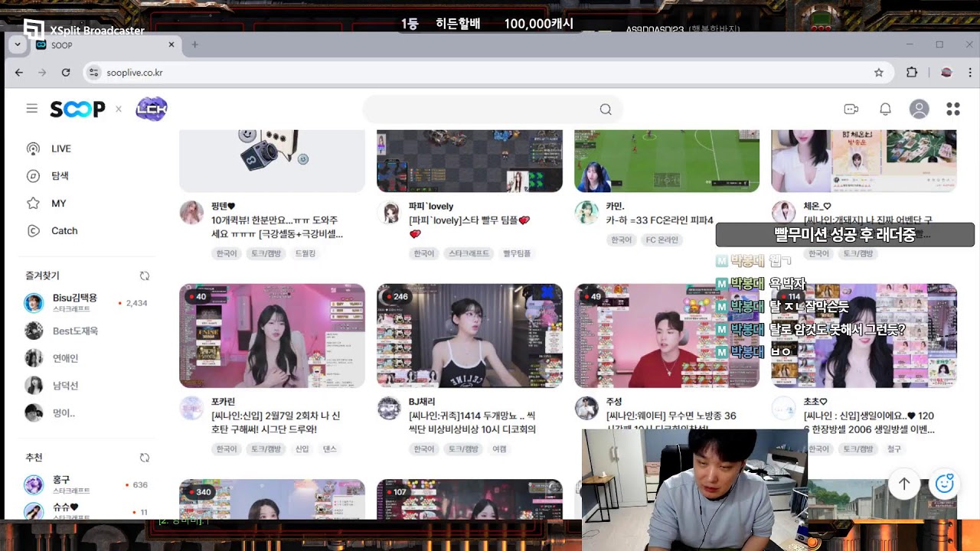Open 주성 profile avatar

(x=586, y=408)
